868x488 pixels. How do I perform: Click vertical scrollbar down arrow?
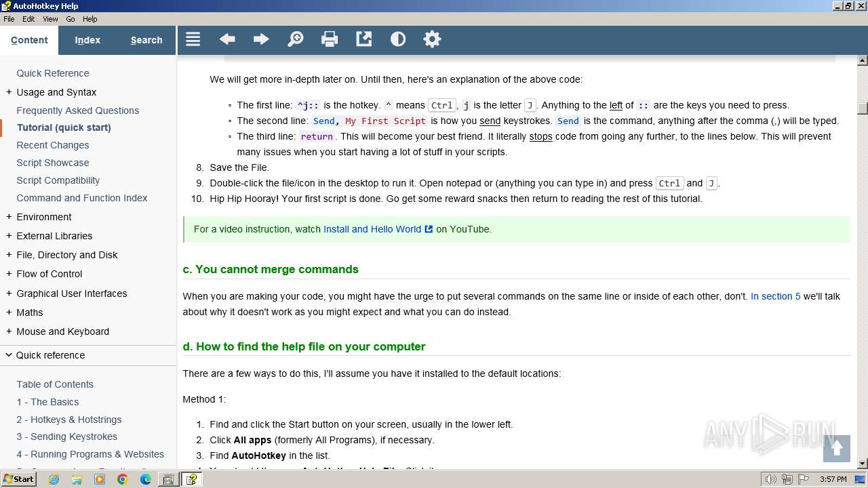tap(863, 464)
